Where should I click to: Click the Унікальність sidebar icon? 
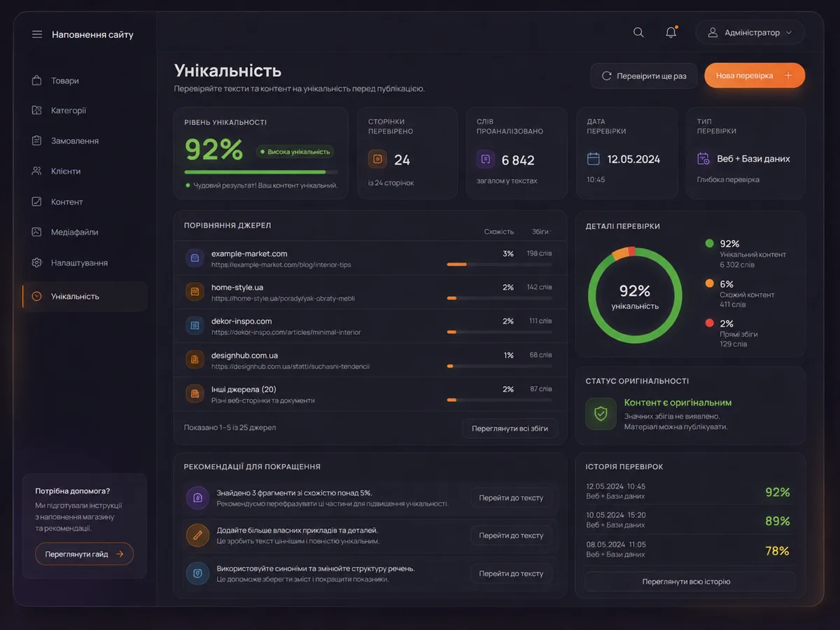pos(37,296)
